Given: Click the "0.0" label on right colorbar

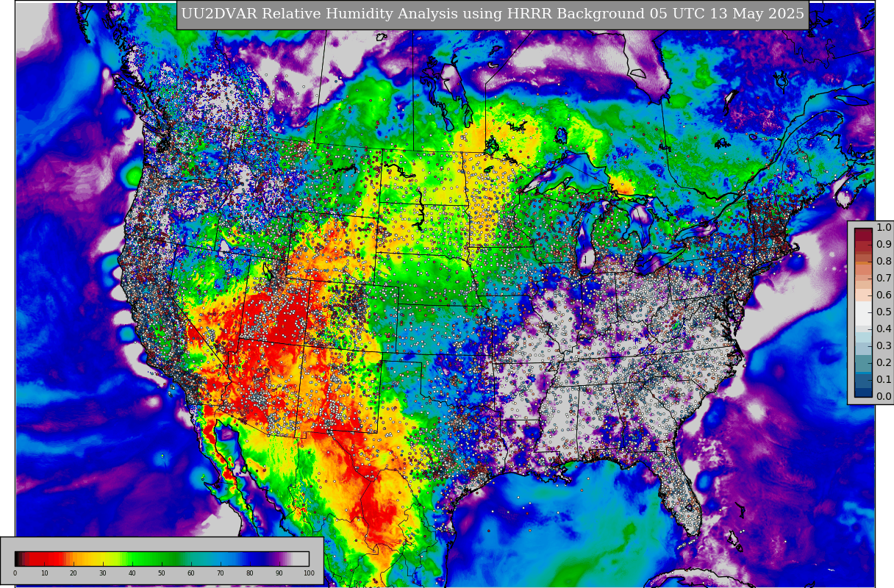Looking at the screenshot, I should point(884,397).
